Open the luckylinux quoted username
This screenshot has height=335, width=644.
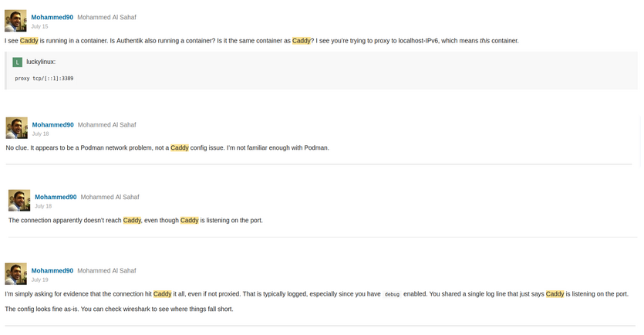coord(41,62)
